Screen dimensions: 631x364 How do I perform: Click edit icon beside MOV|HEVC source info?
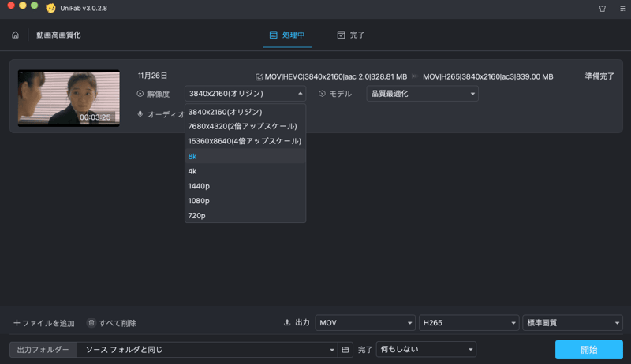pyautogui.click(x=259, y=76)
